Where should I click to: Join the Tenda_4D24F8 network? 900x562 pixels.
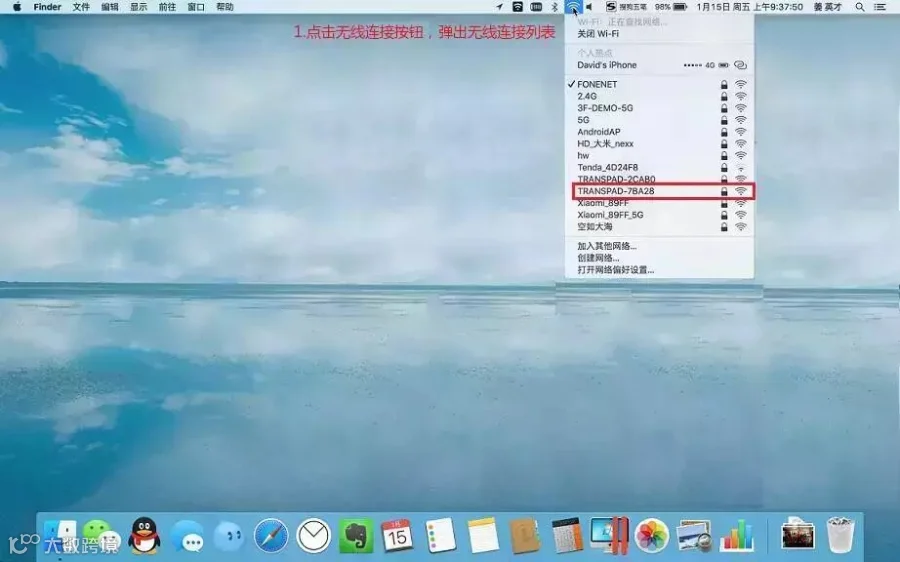[659, 167]
